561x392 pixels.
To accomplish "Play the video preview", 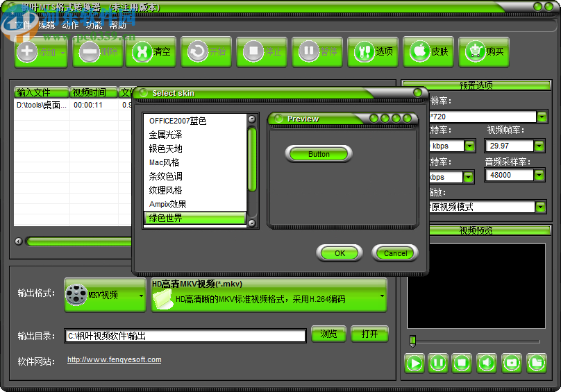I will coord(415,364).
